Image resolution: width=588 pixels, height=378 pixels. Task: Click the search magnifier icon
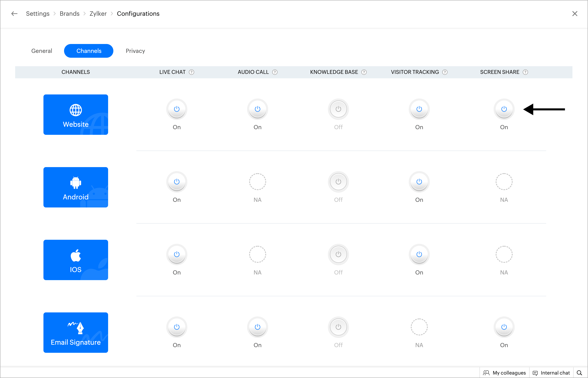pos(579,373)
